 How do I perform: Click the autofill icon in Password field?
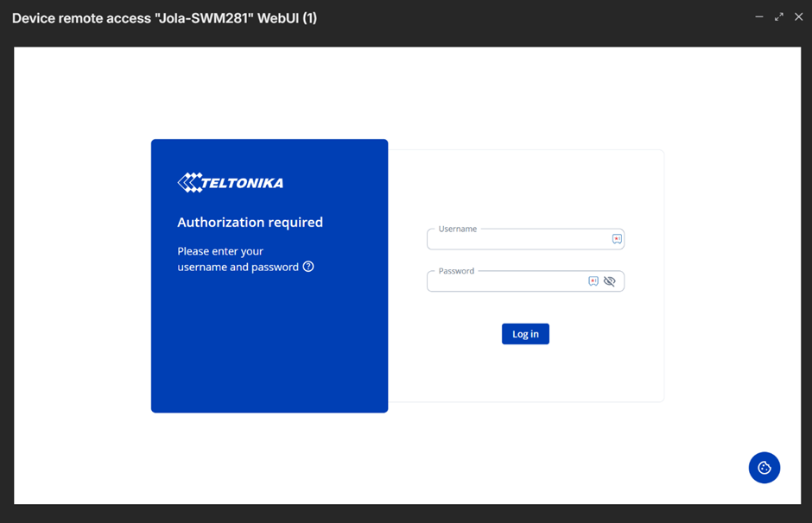[593, 281]
